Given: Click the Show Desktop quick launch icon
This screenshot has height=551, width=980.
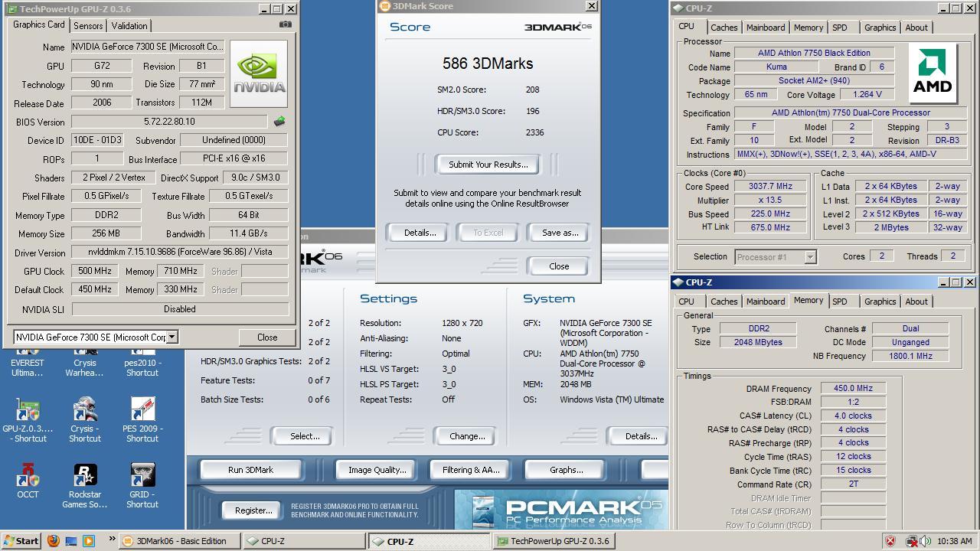Looking at the screenshot, I should pyautogui.click(x=71, y=540).
